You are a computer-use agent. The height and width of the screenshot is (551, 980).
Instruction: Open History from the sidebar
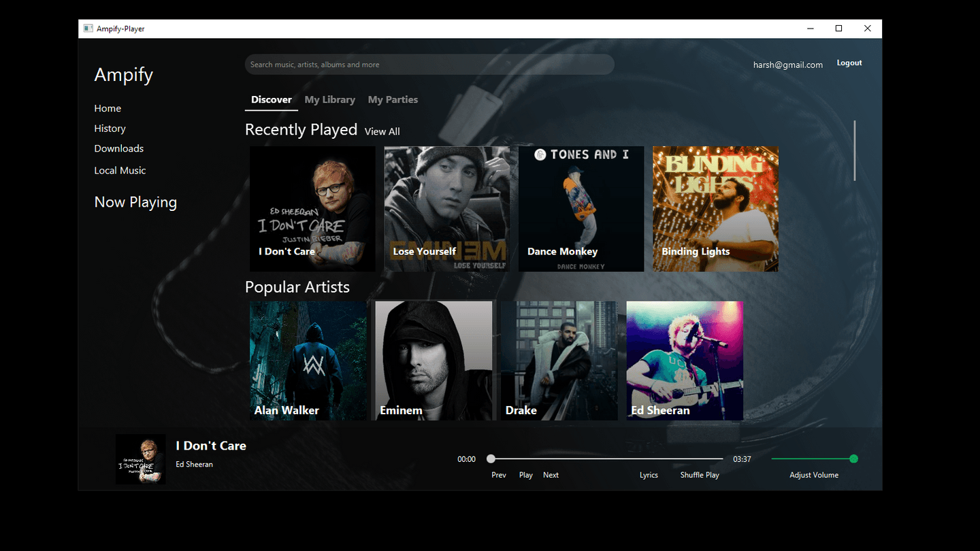[x=110, y=129]
